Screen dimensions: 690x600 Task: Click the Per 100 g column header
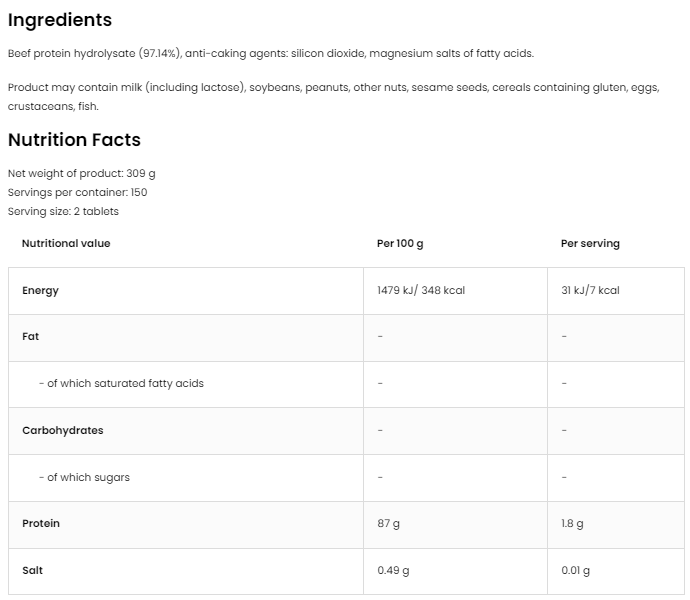click(400, 243)
